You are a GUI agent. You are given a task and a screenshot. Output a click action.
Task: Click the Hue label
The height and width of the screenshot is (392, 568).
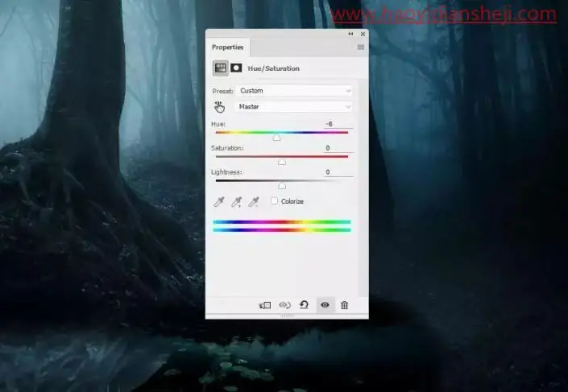(218, 124)
